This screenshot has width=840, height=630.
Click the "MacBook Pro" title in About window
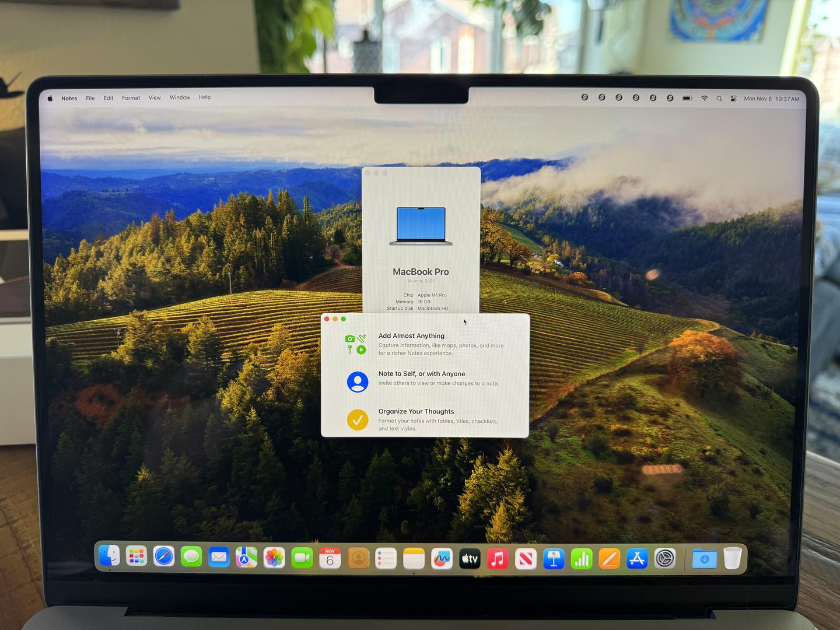[x=421, y=272]
